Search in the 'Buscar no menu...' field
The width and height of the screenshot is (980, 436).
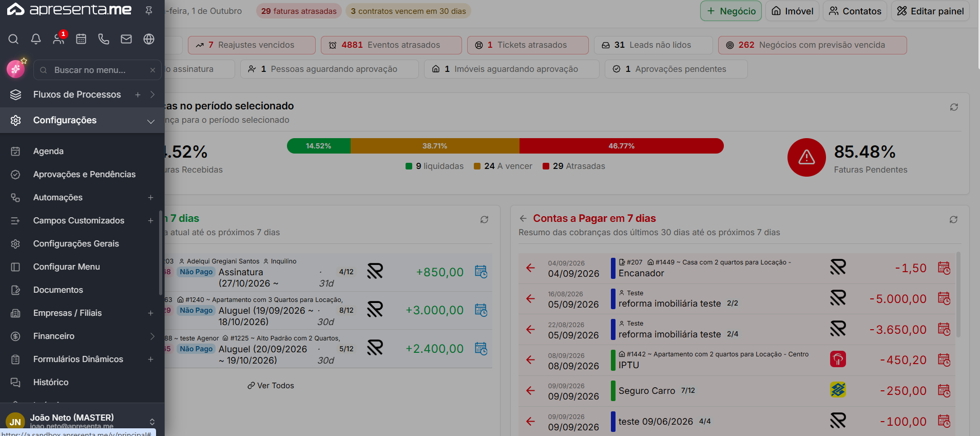[98, 70]
